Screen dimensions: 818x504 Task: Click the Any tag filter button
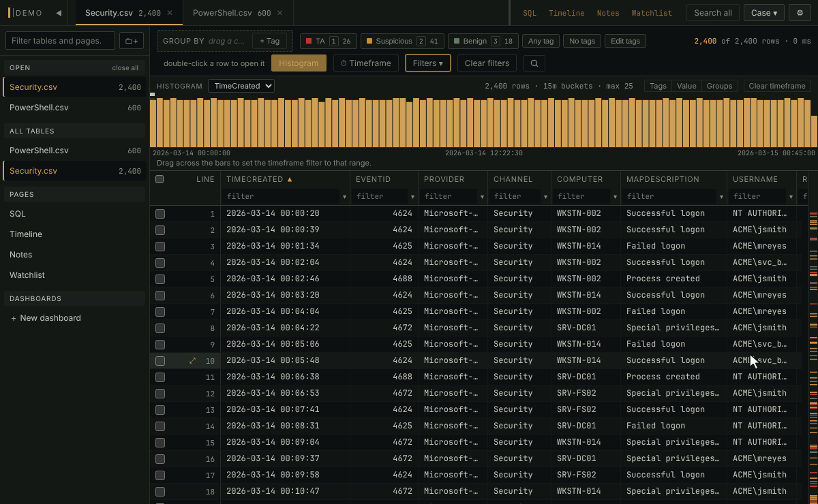541,41
